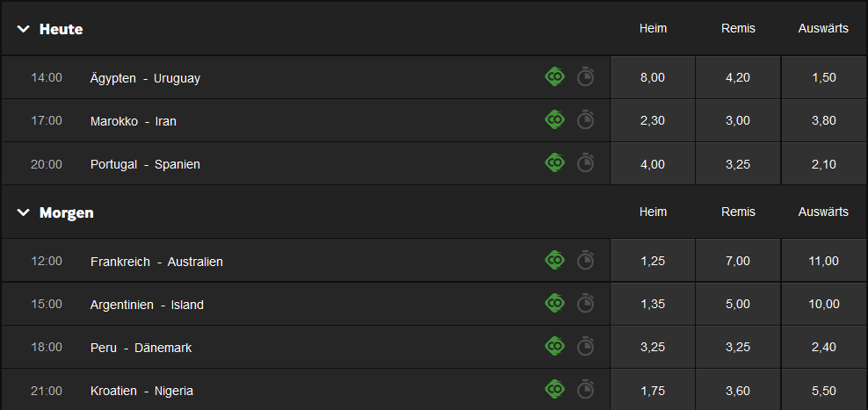Click stopwatch icon for Ägypten - Uruguay
Image resolution: width=868 pixels, height=410 pixels.
tap(585, 77)
